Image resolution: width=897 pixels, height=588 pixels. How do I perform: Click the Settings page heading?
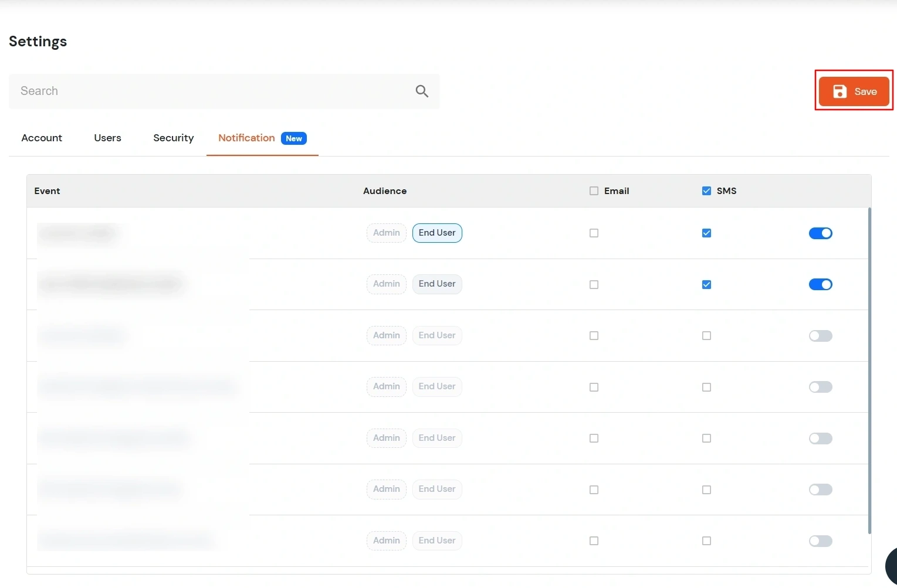click(38, 42)
